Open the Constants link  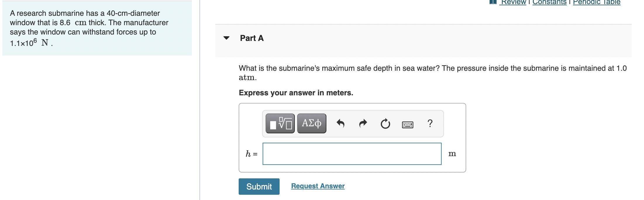pos(549,2)
